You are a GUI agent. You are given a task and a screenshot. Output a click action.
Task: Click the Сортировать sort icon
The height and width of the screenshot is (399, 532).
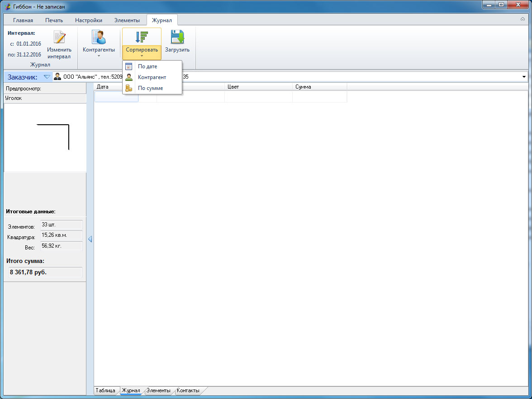click(142, 38)
